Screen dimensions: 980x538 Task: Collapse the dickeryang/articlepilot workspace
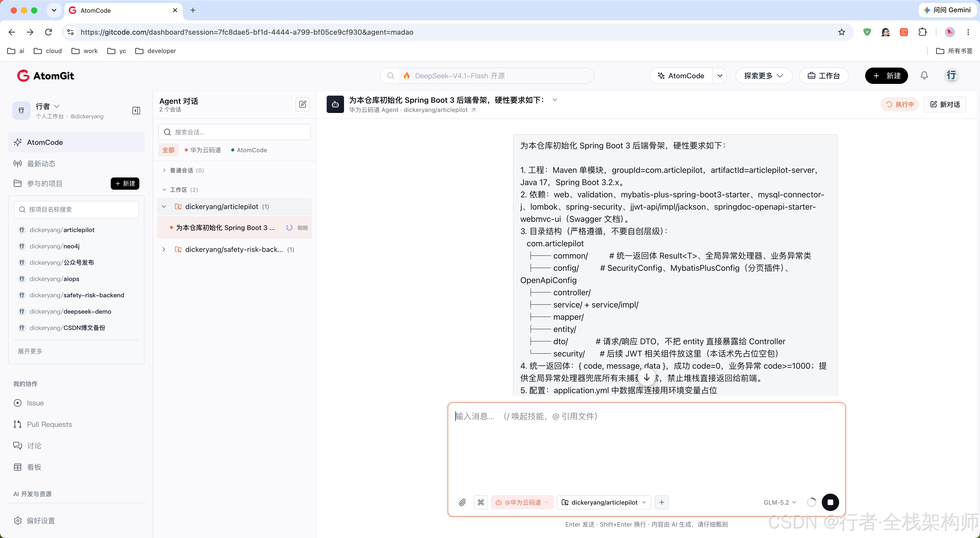[164, 207]
